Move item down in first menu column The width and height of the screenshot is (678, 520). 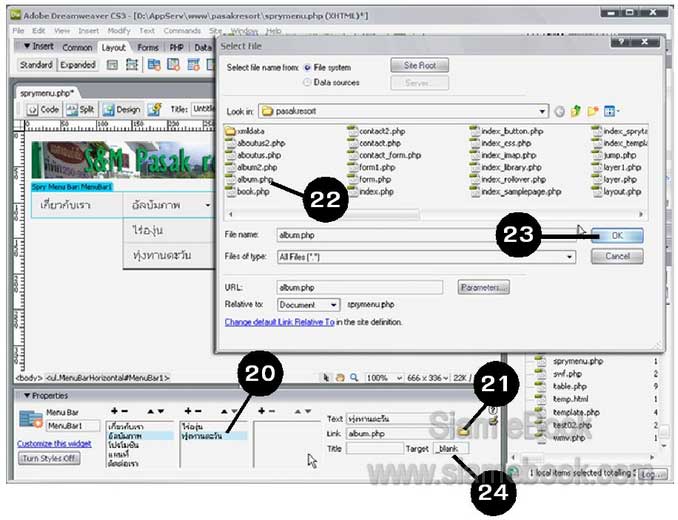[x=161, y=412]
